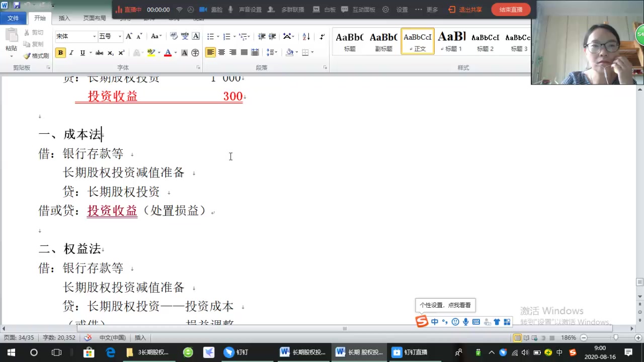Toggle Bold formatting in the font group
This screenshot has width=644, height=362.
[x=60, y=53]
